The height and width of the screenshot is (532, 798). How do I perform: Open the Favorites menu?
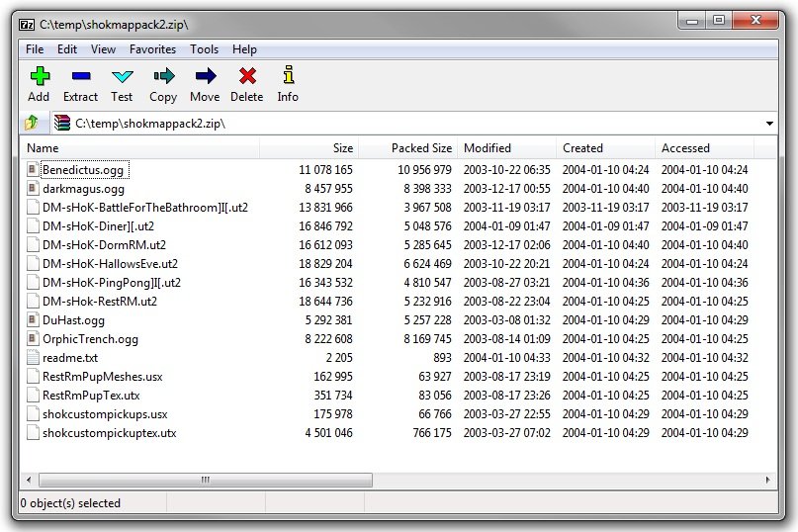coord(152,49)
